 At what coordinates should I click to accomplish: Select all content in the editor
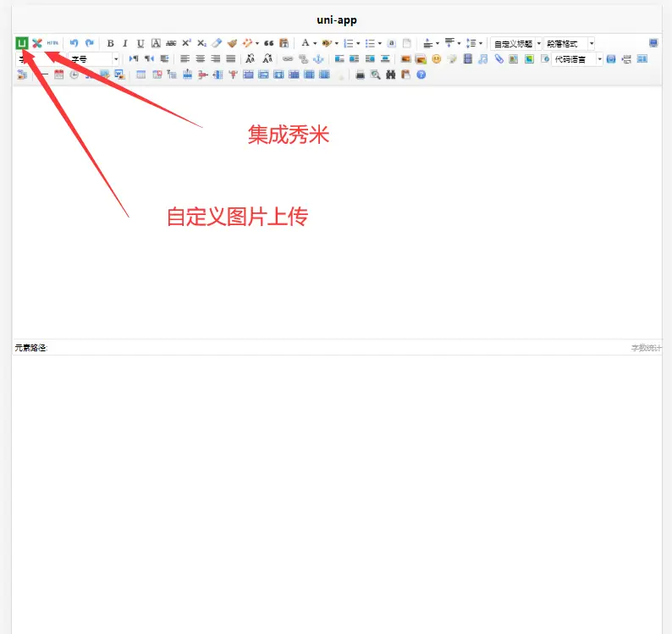click(x=391, y=43)
